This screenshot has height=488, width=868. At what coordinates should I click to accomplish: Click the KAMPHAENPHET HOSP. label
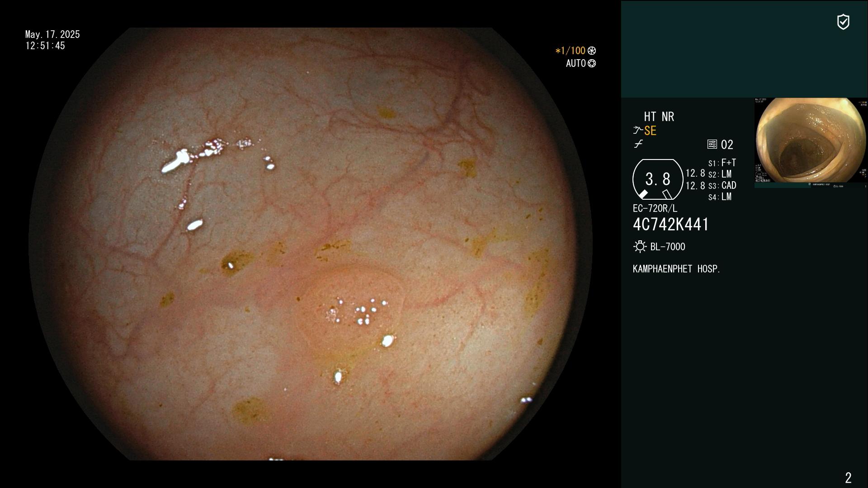[676, 269]
